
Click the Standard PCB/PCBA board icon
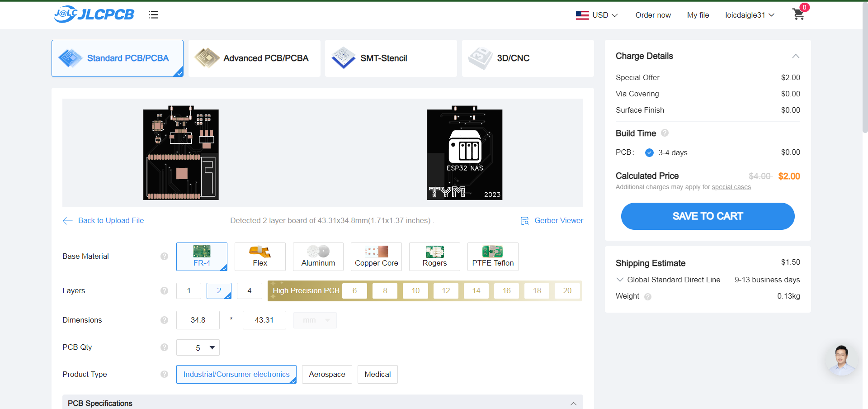point(71,58)
